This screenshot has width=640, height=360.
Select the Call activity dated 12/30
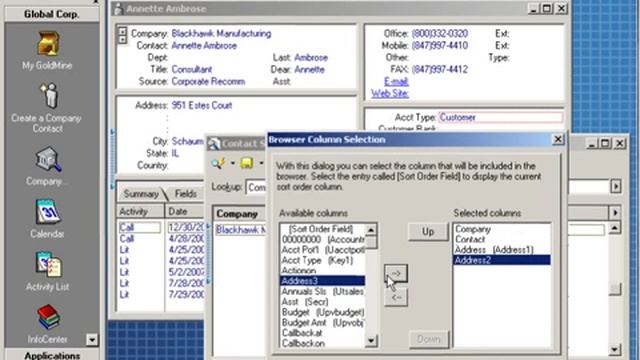pos(140,227)
